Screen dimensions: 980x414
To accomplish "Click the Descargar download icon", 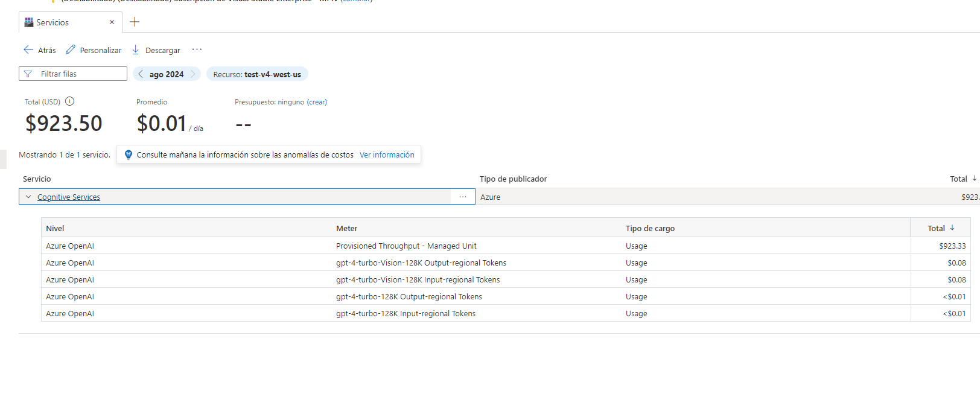I will pyautogui.click(x=136, y=49).
